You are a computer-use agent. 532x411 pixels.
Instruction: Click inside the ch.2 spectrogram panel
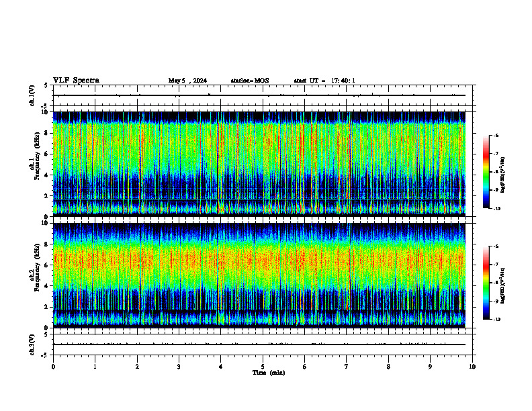click(259, 275)
